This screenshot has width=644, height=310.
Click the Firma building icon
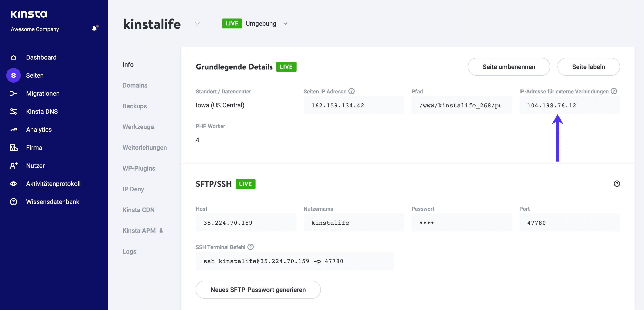tap(14, 148)
